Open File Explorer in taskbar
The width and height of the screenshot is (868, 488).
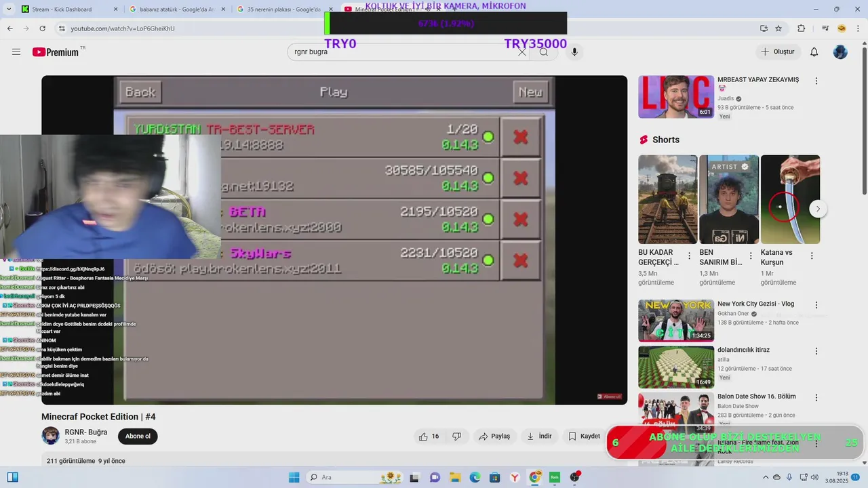click(455, 477)
